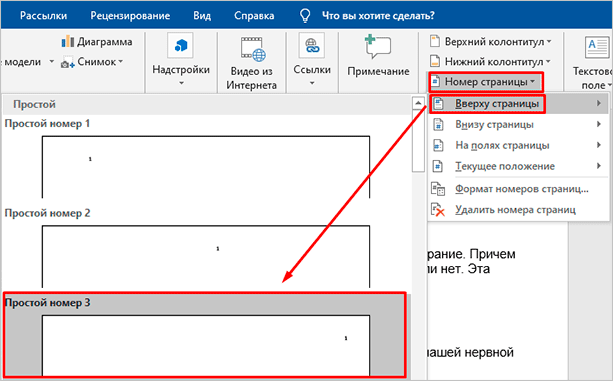Click the Текущее положение page icon

[x=438, y=166]
